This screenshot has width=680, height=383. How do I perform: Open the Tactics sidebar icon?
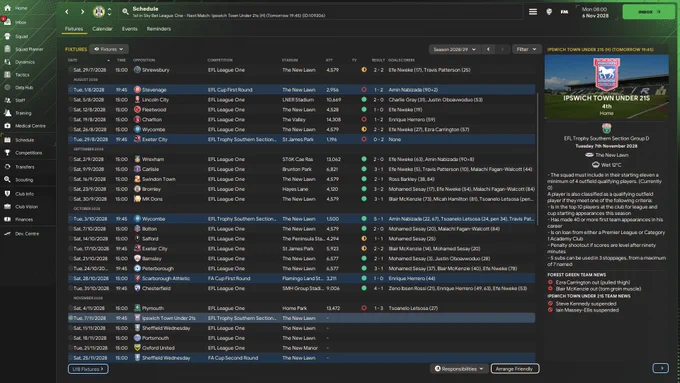(7, 75)
